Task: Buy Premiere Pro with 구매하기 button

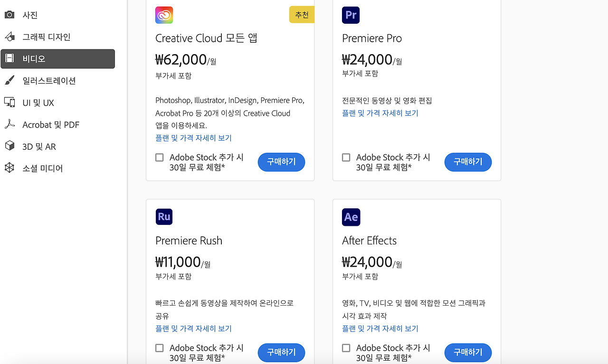Action: (x=468, y=162)
